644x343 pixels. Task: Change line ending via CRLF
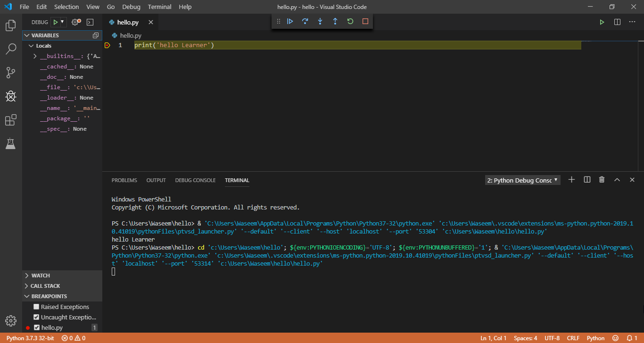[573, 338]
